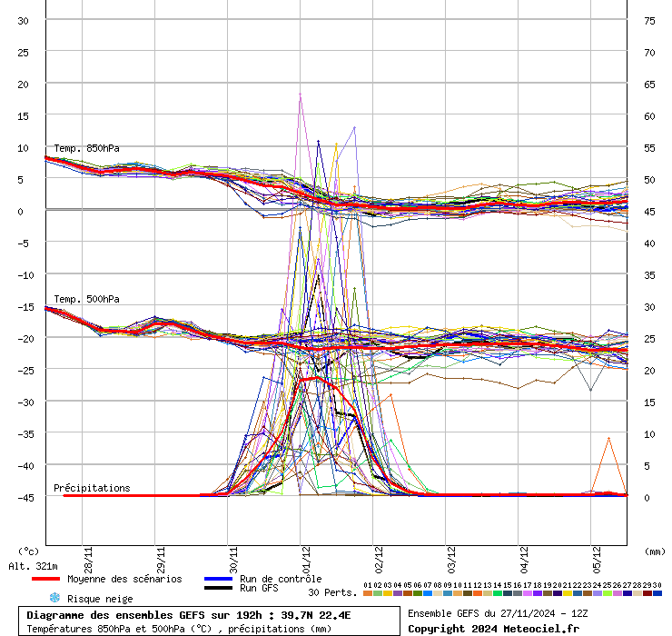Click 'Copyright 2024 Meteociel.fr' text
672x636 pixels.
coord(493,629)
